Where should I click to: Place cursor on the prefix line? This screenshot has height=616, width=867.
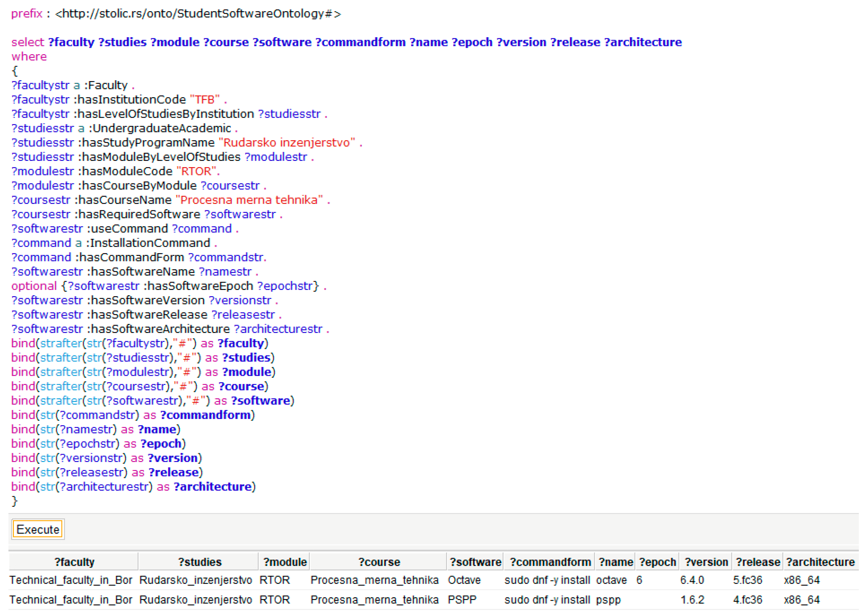pyautogui.click(x=176, y=14)
